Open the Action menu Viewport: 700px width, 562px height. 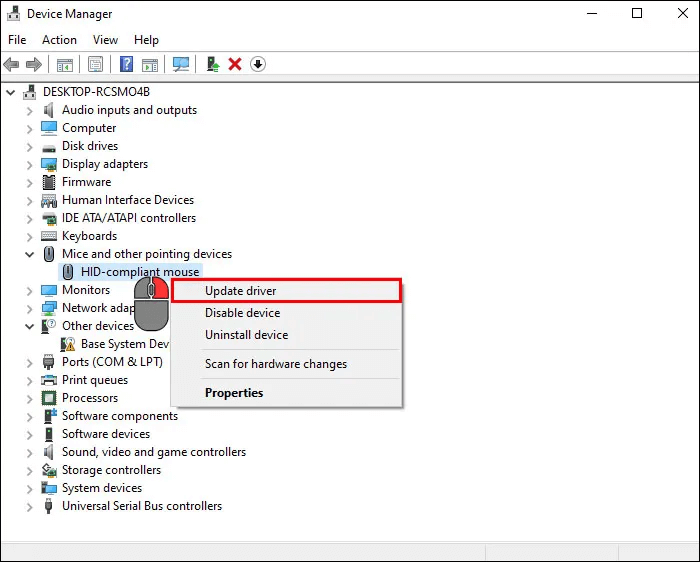(59, 40)
